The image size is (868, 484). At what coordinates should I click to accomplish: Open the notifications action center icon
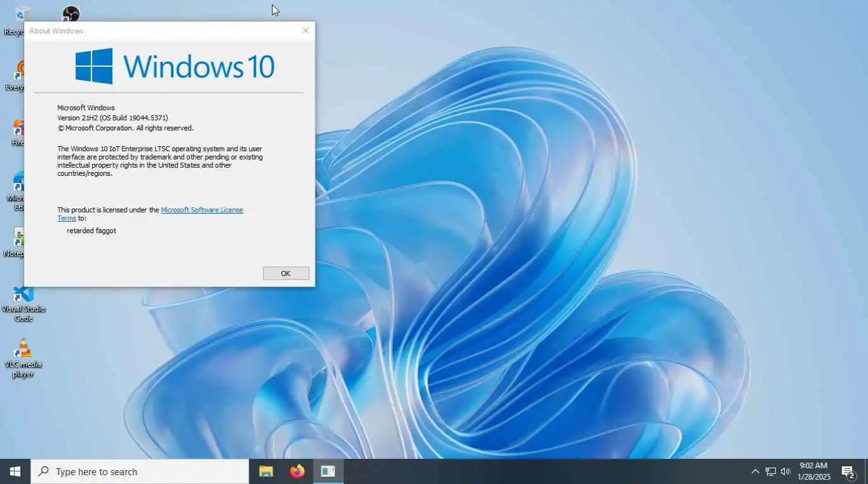[848, 471]
